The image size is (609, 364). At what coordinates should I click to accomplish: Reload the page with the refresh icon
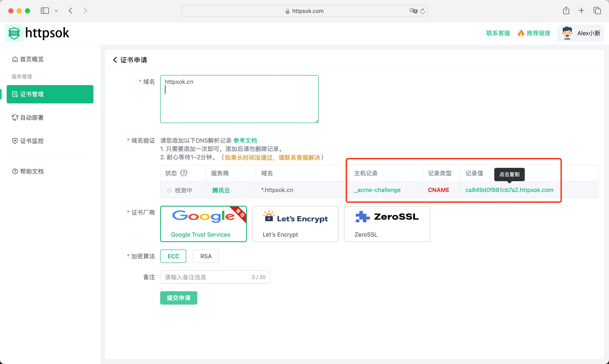click(x=423, y=11)
